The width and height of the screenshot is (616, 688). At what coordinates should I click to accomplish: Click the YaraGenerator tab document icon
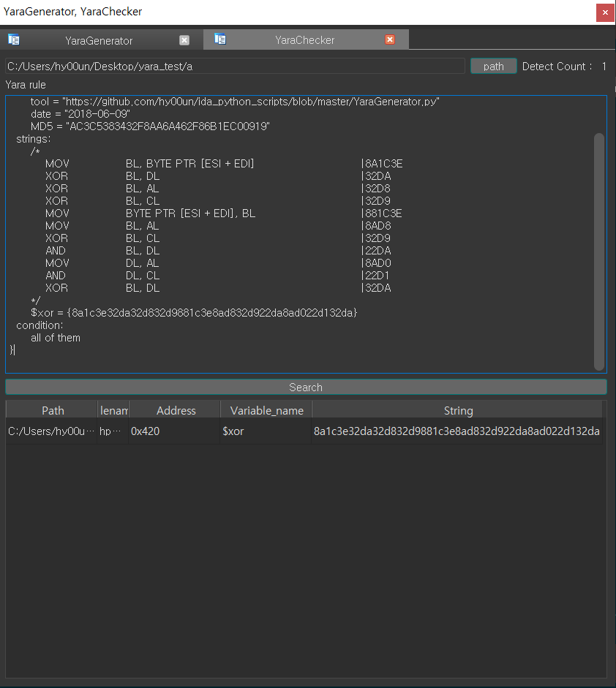[14, 39]
